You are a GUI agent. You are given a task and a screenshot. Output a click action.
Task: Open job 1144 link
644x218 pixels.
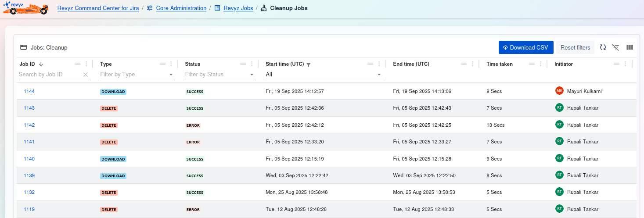tap(29, 91)
